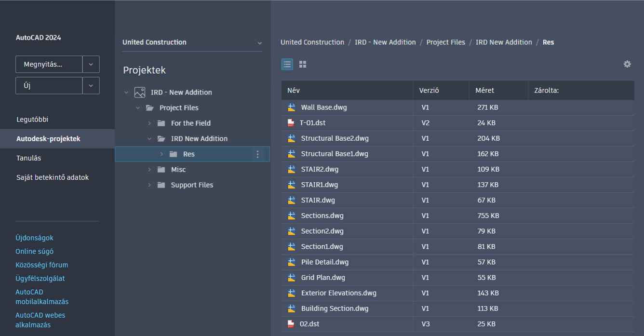The height and width of the screenshot is (336, 644).
Task: Open the Megnyitás dropdown arrow
Action: click(91, 64)
